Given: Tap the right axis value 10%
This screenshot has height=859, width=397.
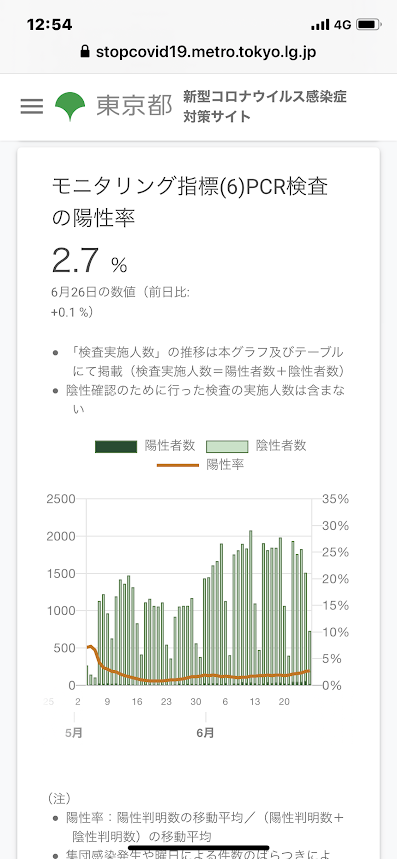Looking at the screenshot, I should coord(336,632).
